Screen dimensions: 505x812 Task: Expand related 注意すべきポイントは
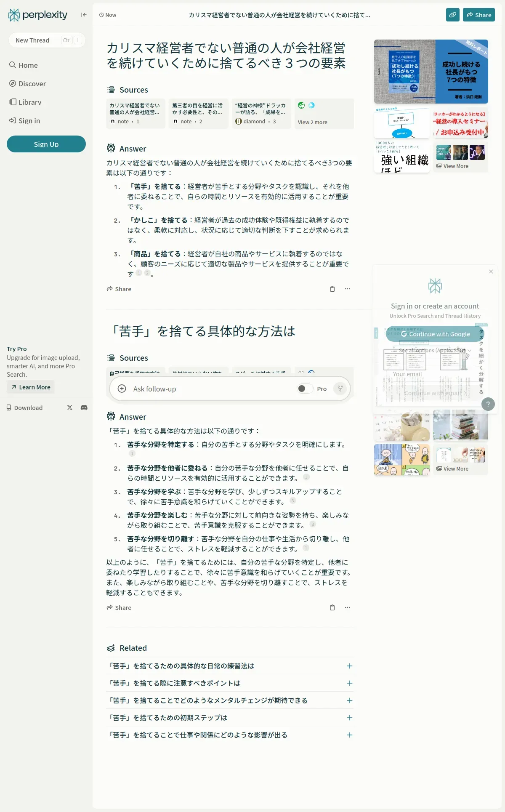[230, 683]
